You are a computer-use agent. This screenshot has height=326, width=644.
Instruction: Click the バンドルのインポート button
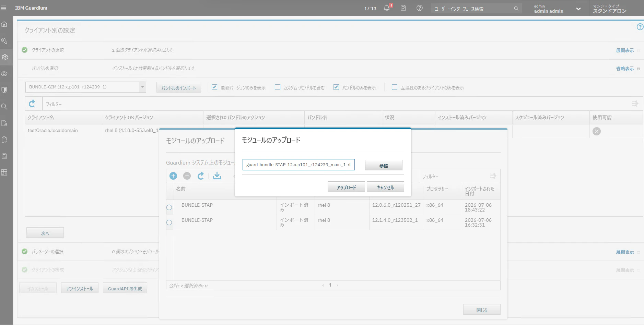(x=179, y=88)
